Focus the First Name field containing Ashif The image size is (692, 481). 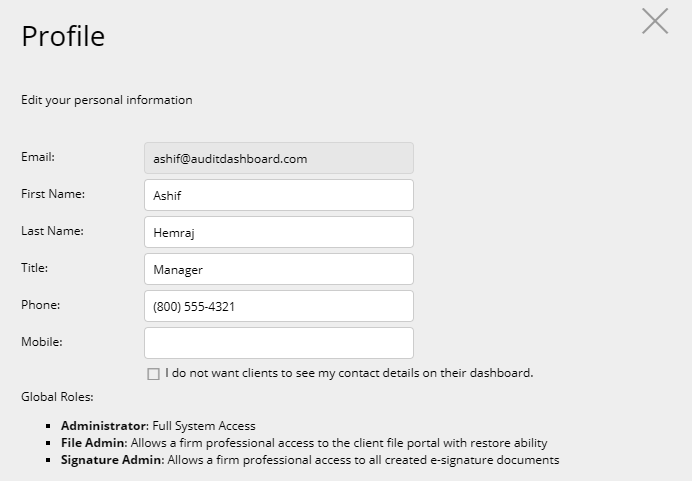pyautogui.click(x=279, y=195)
